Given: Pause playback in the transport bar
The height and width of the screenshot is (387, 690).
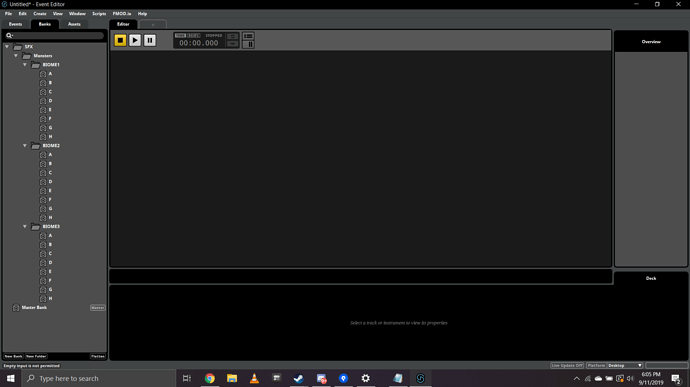Looking at the screenshot, I should click(x=150, y=40).
